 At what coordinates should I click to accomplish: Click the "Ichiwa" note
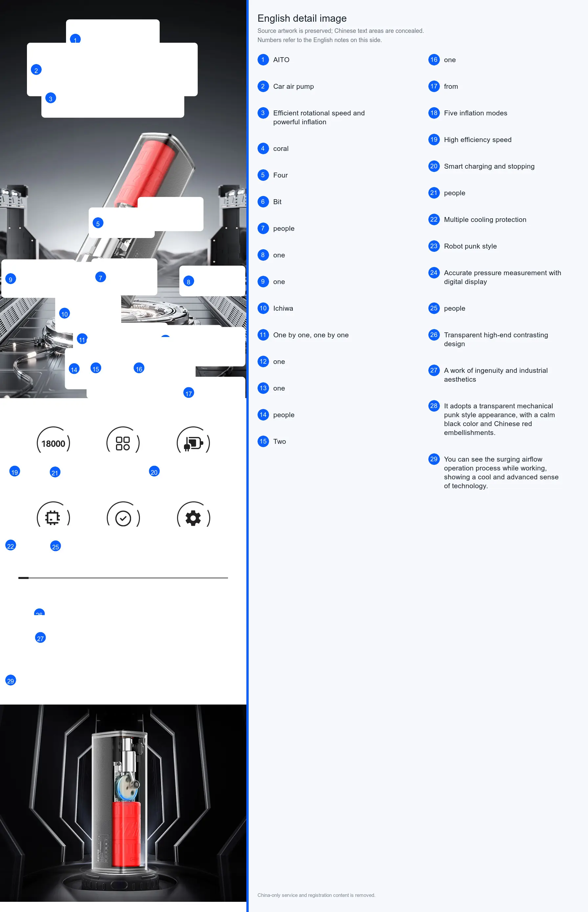(283, 309)
